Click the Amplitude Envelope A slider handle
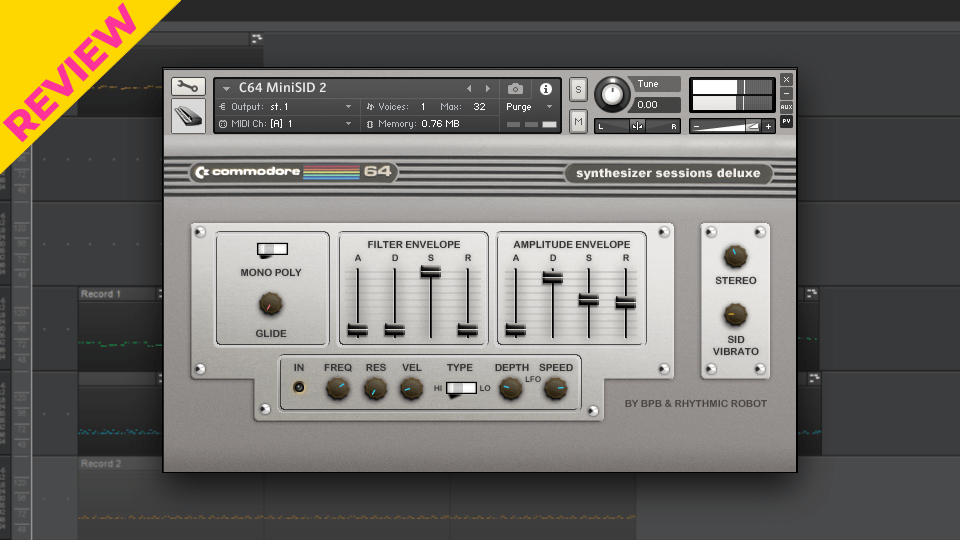This screenshot has width=960, height=540. [516, 331]
